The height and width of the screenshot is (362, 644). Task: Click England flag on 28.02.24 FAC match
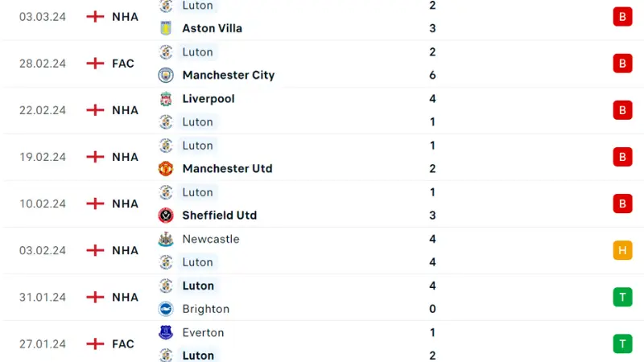pyautogui.click(x=95, y=64)
